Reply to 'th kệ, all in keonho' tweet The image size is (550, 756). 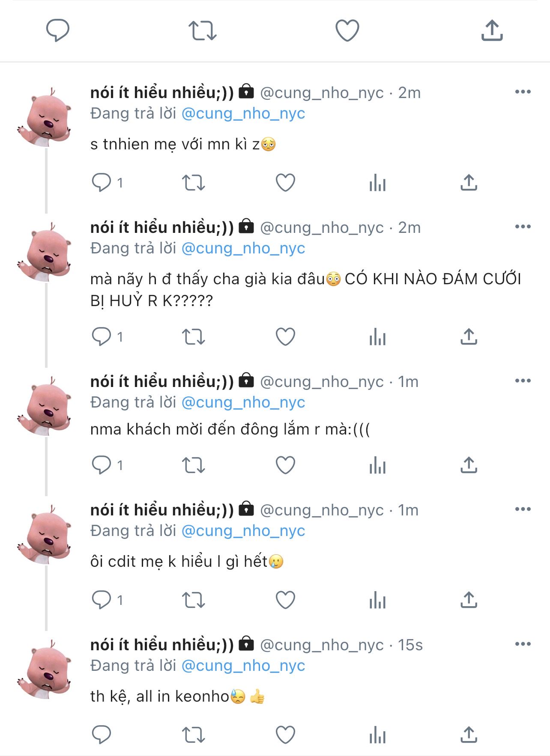(102, 735)
